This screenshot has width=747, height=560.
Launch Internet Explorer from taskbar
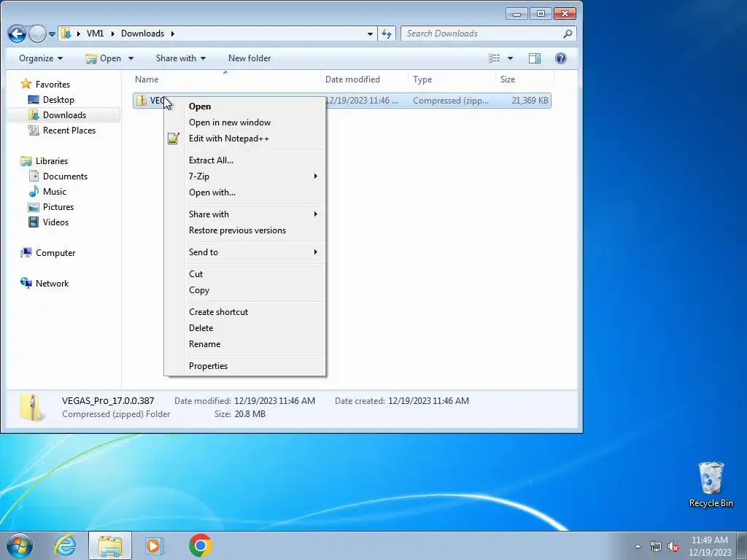(65, 545)
